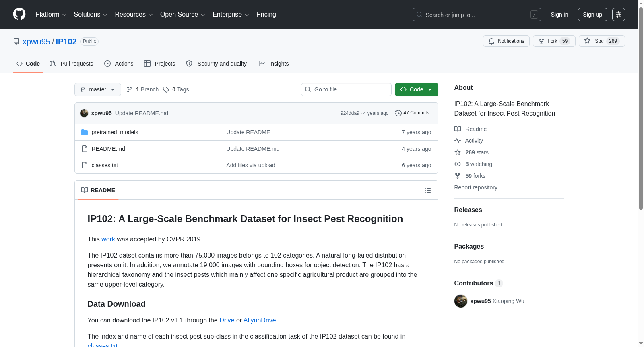Open the pretrained_models folder name
Image resolution: width=644 pixels, height=347 pixels.
click(x=115, y=132)
